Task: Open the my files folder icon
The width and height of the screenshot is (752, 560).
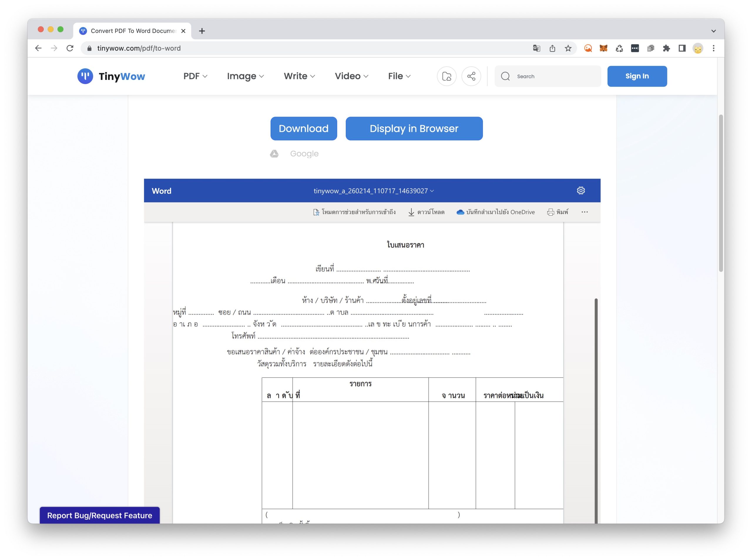Action: point(446,76)
